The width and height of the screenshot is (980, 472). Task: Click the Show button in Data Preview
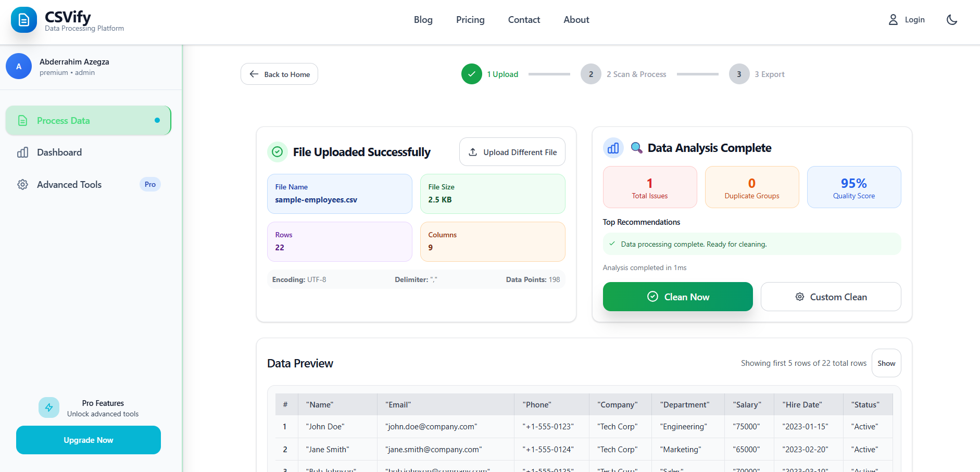886,363
